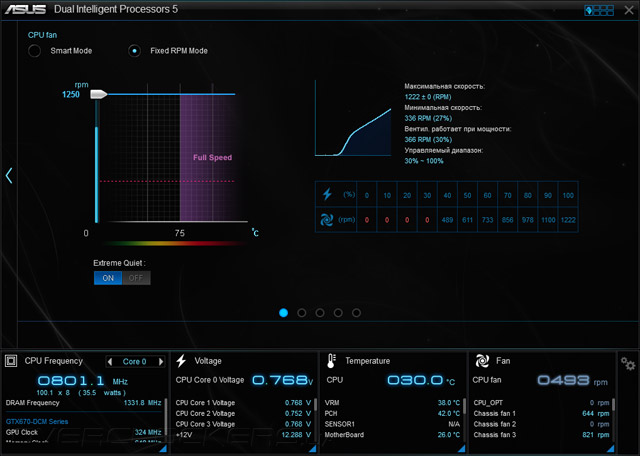Click the ASUS logo

pyautogui.click(x=25, y=9)
